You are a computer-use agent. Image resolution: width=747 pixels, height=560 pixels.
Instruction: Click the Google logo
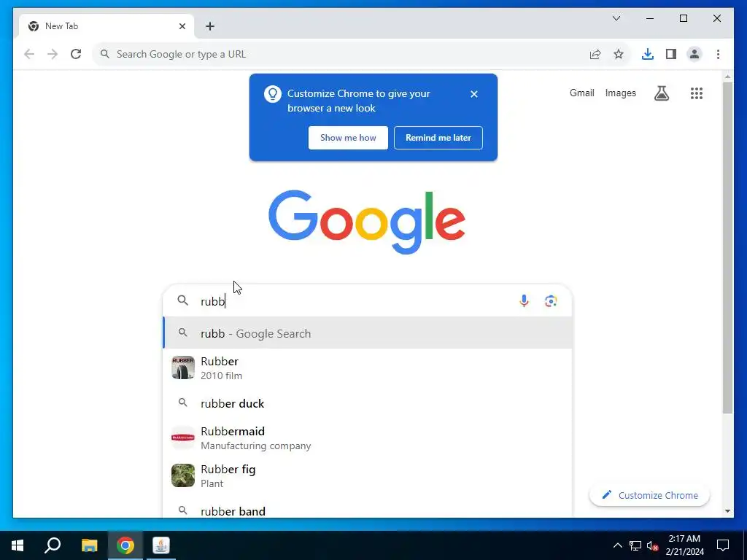(367, 222)
